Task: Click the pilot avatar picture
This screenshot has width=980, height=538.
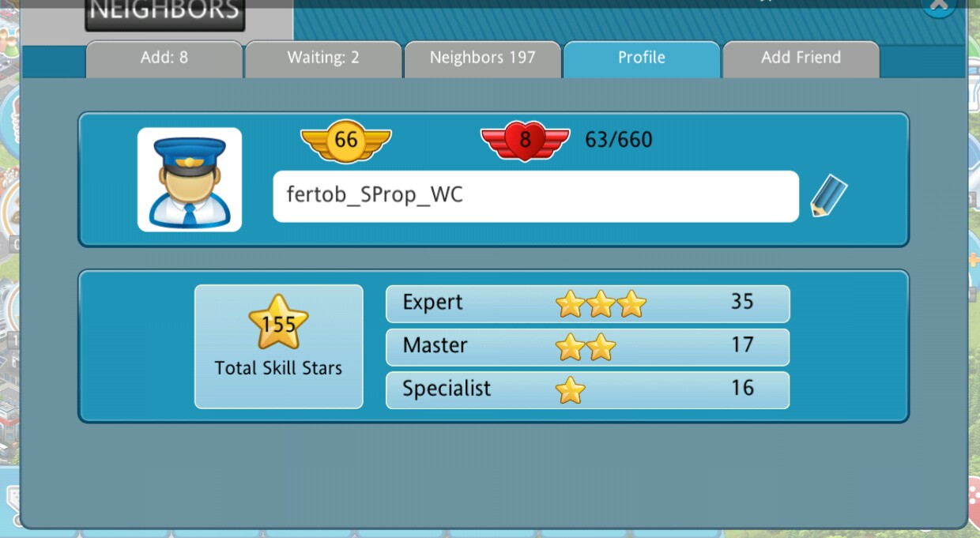Action: [190, 179]
